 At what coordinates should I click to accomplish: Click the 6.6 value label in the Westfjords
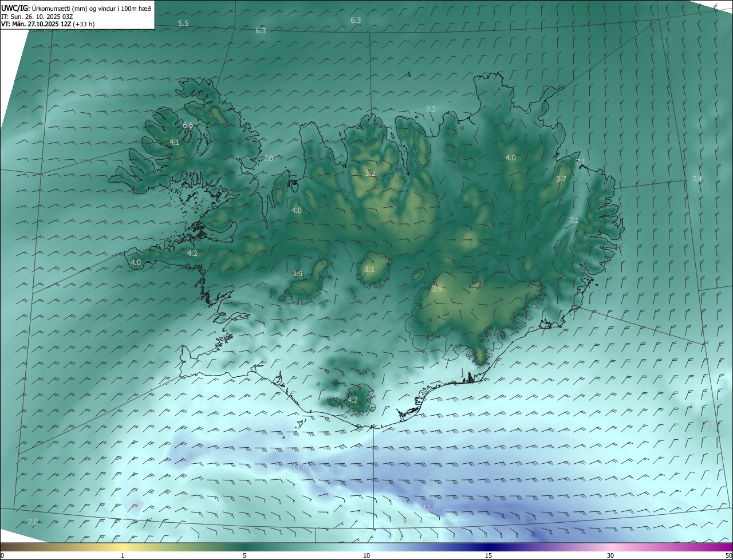pyautogui.click(x=188, y=125)
